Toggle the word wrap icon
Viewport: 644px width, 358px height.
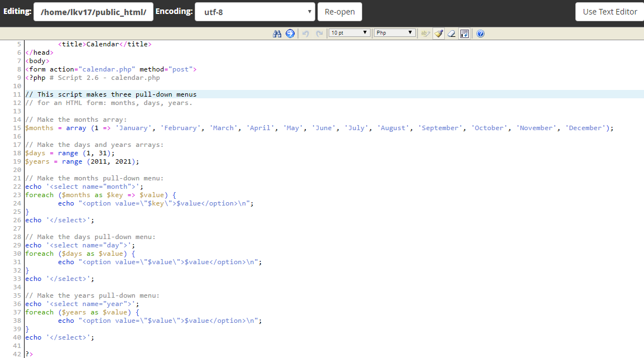tap(464, 34)
